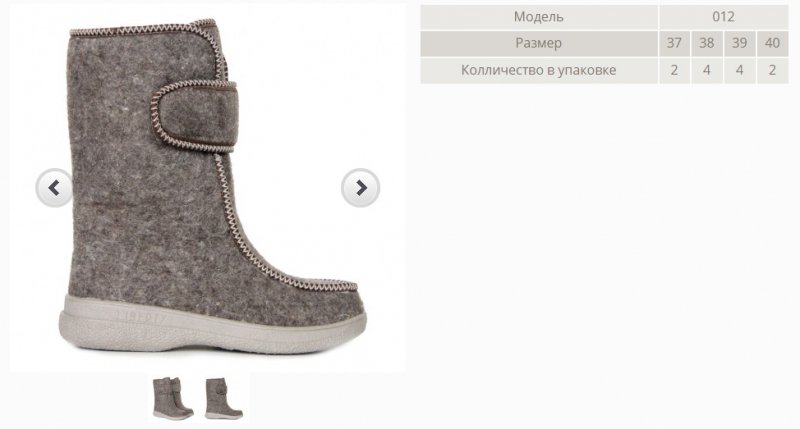This screenshot has width=800, height=429.
Task: Choose size 38 in the table
Action: point(707,43)
